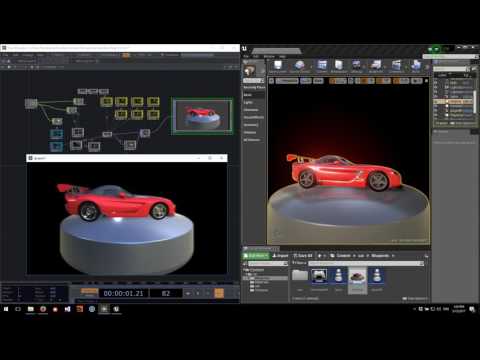Screen dimensions: 480x360
Task: Open the Show flags dropdown in viewport
Action: pyautogui.click(x=318, y=81)
